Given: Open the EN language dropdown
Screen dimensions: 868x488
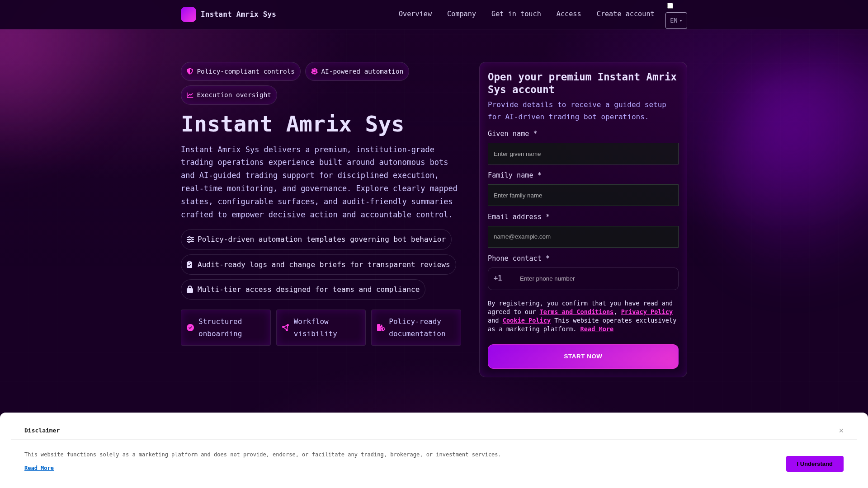Looking at the screenshot, I should [x=676, y=21].
